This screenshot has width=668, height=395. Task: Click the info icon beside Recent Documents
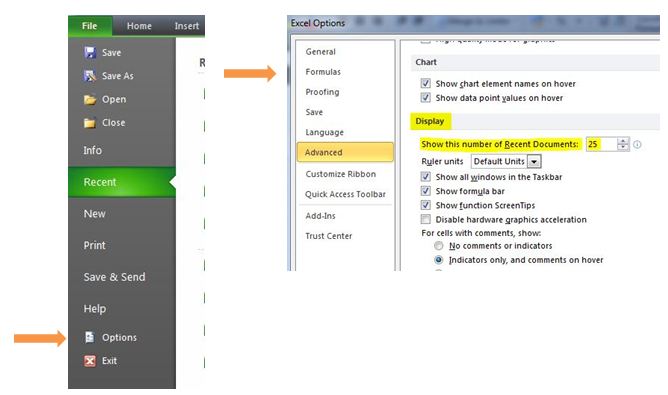(637, 144)
